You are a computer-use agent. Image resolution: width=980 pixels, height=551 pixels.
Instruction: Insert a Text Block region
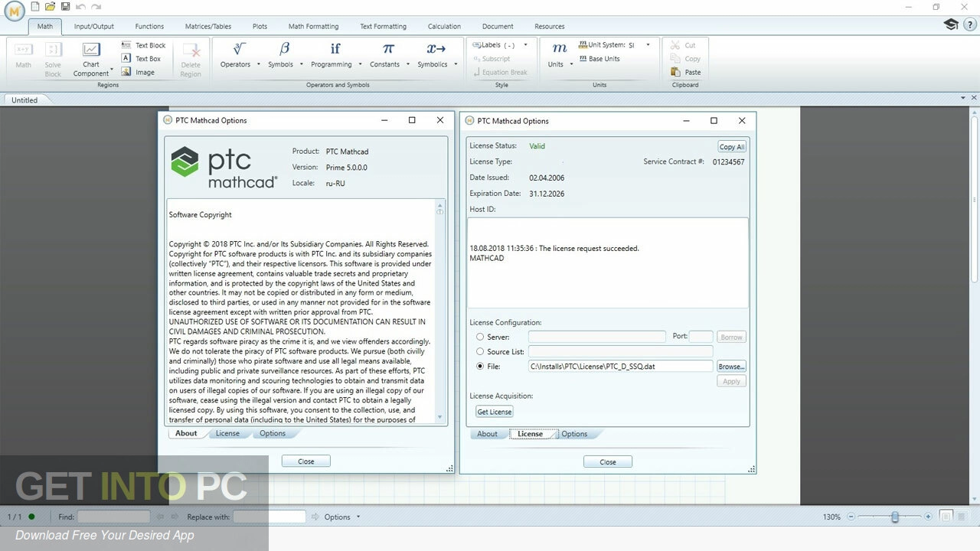coord(143,45)
